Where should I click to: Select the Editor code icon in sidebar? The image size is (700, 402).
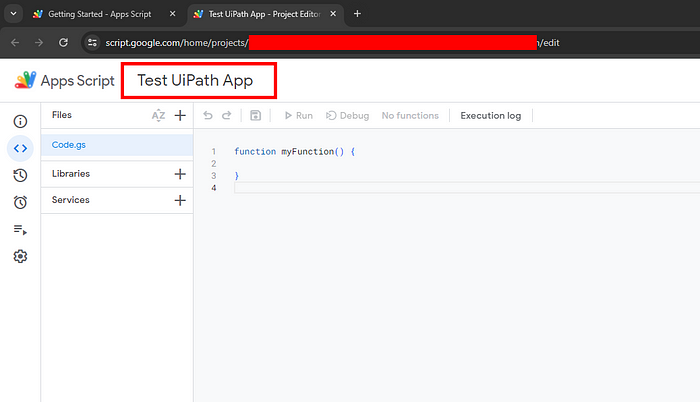coord(20,148)
